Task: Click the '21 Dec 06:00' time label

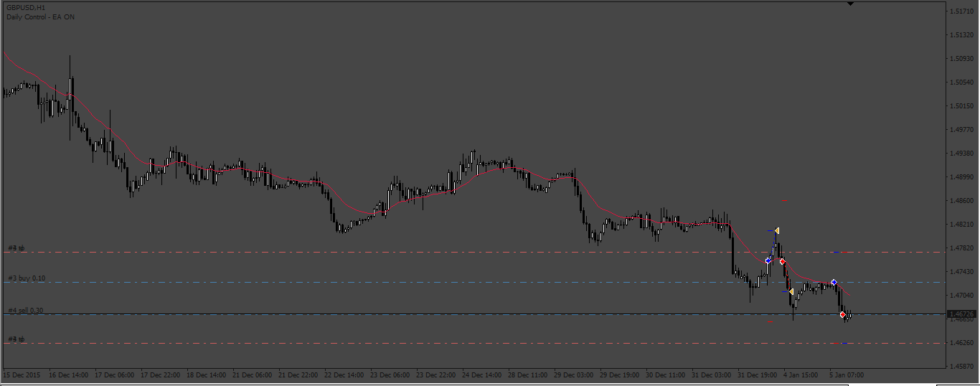Action: pos(253,375)
